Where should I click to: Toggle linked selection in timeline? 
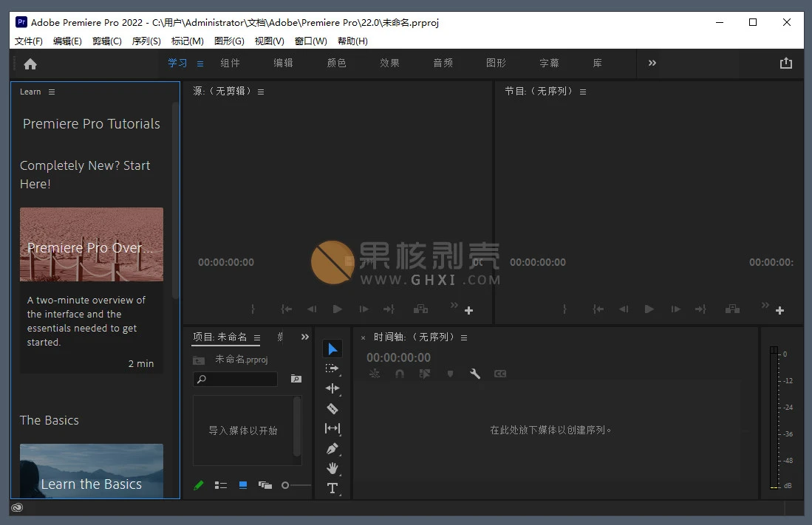click(x=425, y=374)
